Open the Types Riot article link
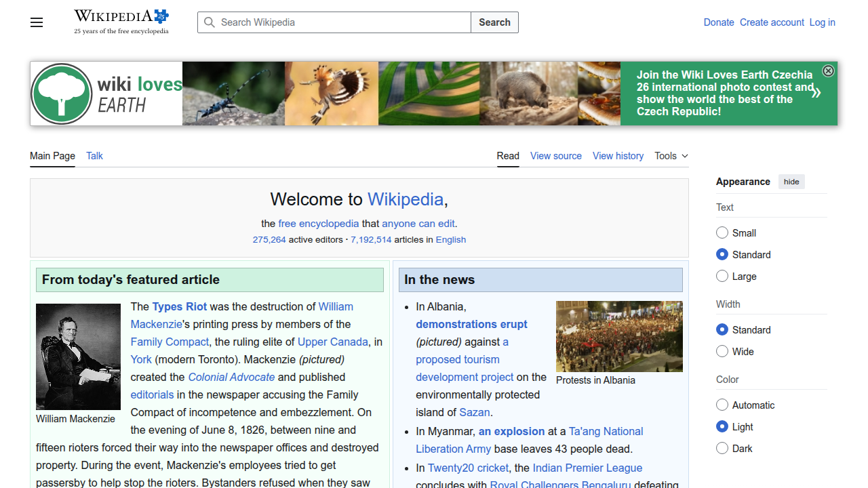The image size is (868, 488). coord(180,306)
